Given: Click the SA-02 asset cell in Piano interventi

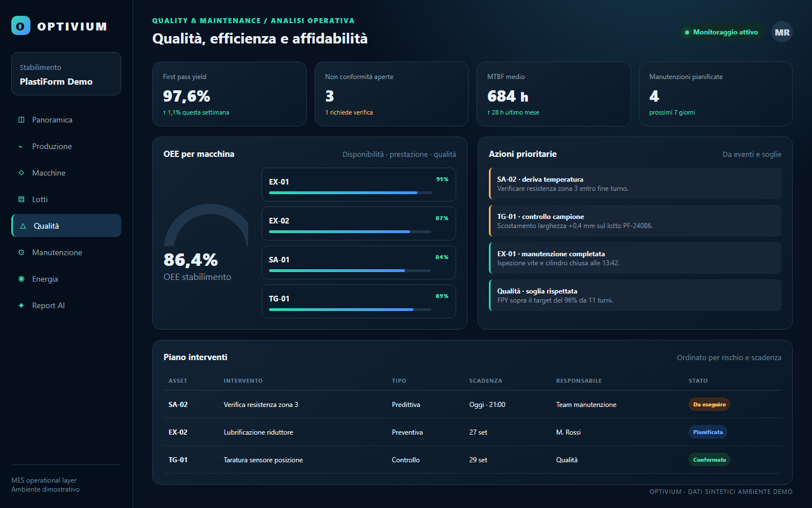Looking at the screenshot, I should [x=178, y=405].
